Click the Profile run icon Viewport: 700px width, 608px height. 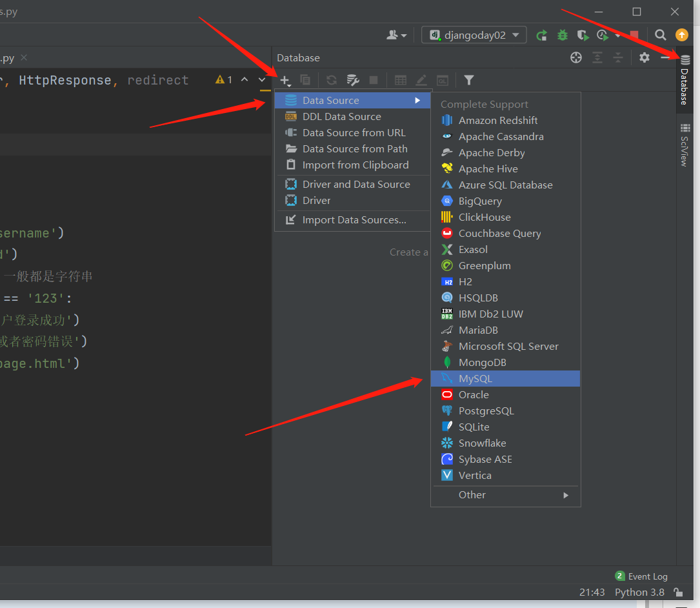(602, 35)
